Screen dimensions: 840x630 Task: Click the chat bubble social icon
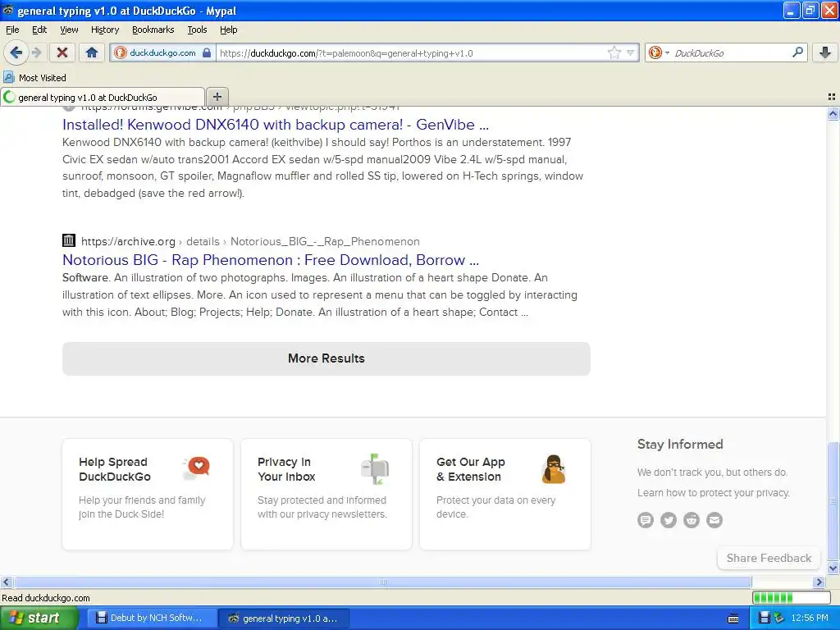point(646,519)
